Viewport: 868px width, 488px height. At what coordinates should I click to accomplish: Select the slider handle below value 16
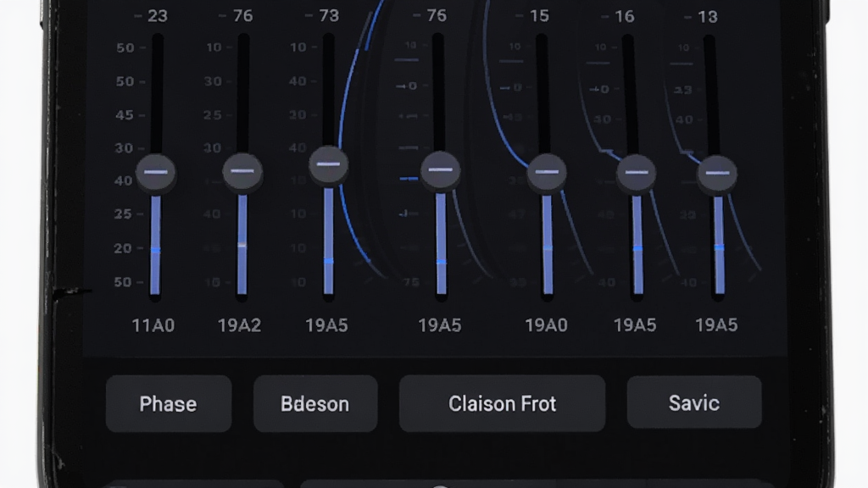[637, 173]
